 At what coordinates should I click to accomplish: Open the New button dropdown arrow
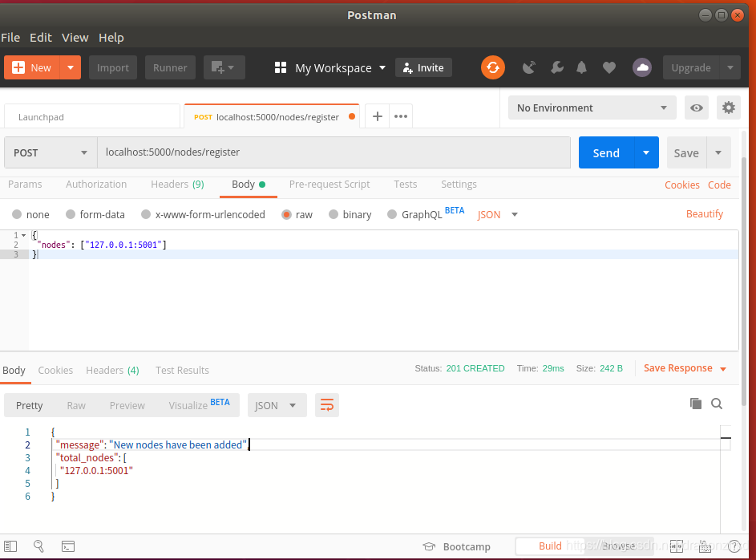(71, 67)
